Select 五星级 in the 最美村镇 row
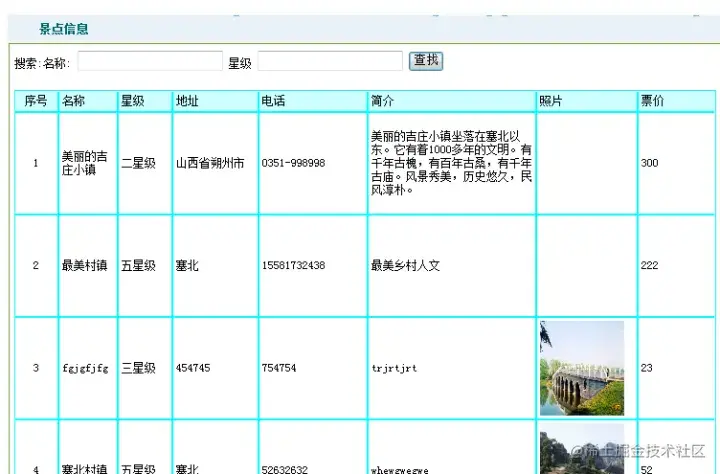Viewport: 720px width, 474px height. click(138, 265)
